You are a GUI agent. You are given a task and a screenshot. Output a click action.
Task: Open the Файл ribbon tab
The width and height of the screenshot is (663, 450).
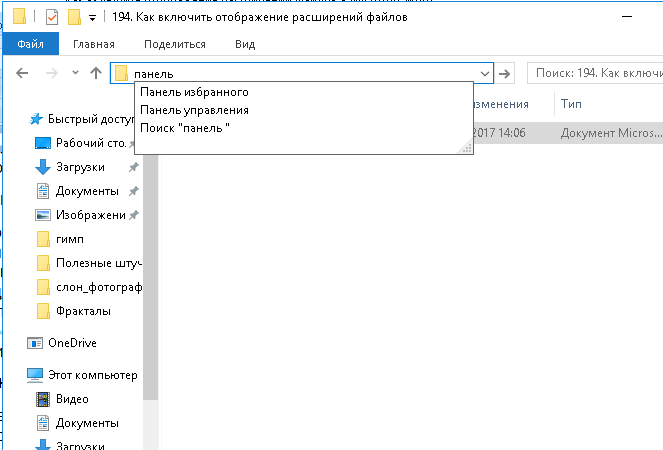pos(30,44)
